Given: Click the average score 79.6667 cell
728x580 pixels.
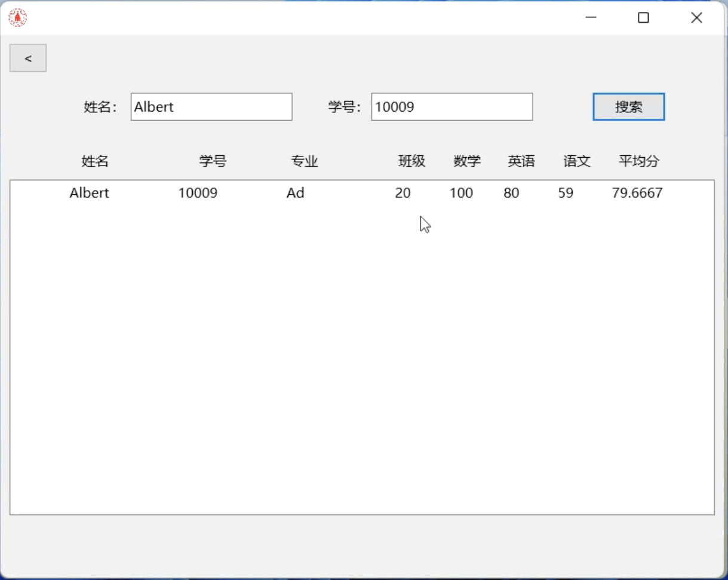Looking at the screenshot, I should (x=637, y=193).
